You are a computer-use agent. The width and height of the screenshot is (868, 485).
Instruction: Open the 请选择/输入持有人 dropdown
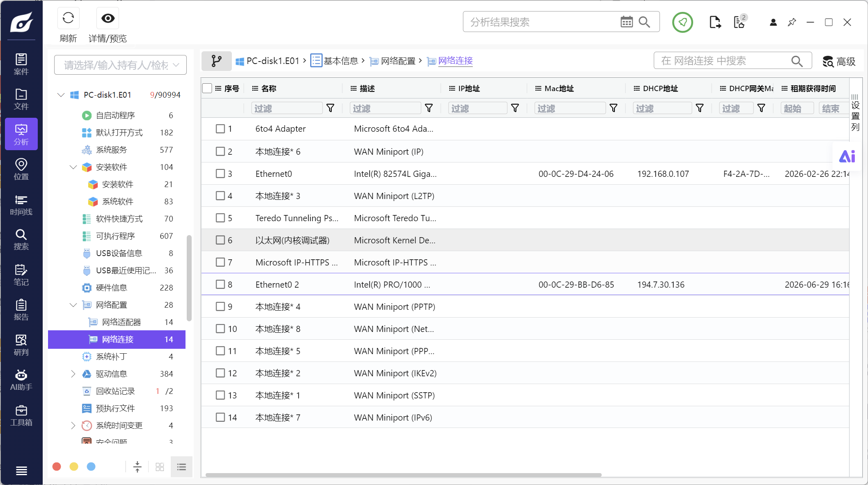[x=120, y=65]
